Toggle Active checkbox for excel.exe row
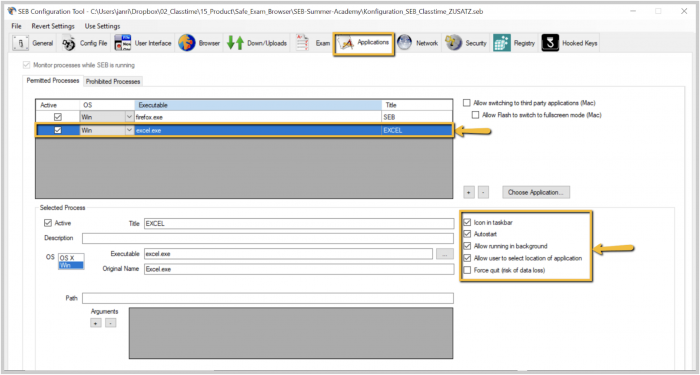Screen dimensions: 700x375 tap(58, 130)
